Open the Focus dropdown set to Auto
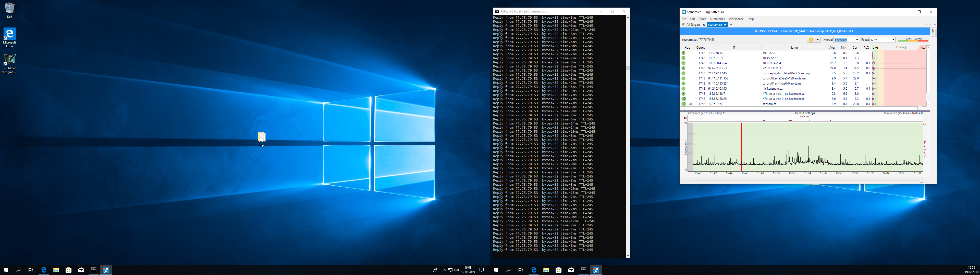 [893, 40]
